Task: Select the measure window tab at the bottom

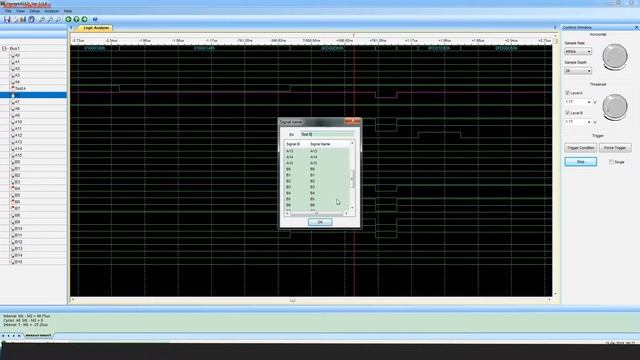Action: [38, 336]
